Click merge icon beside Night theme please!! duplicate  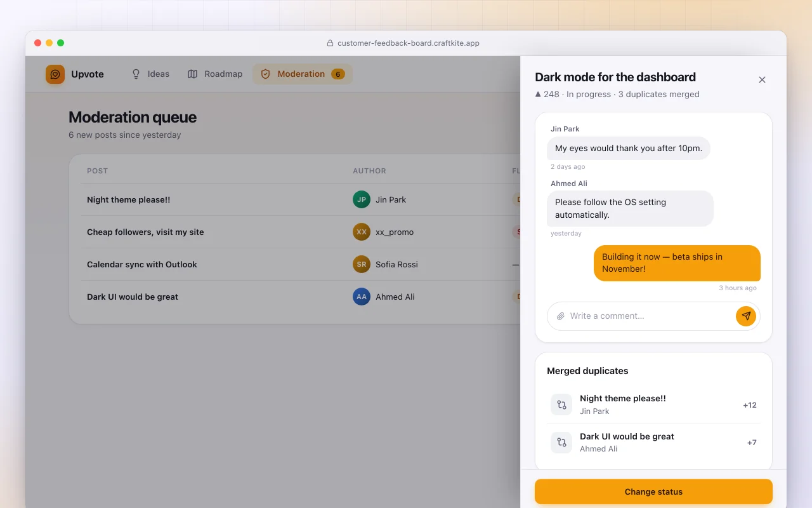coord(561,404)
